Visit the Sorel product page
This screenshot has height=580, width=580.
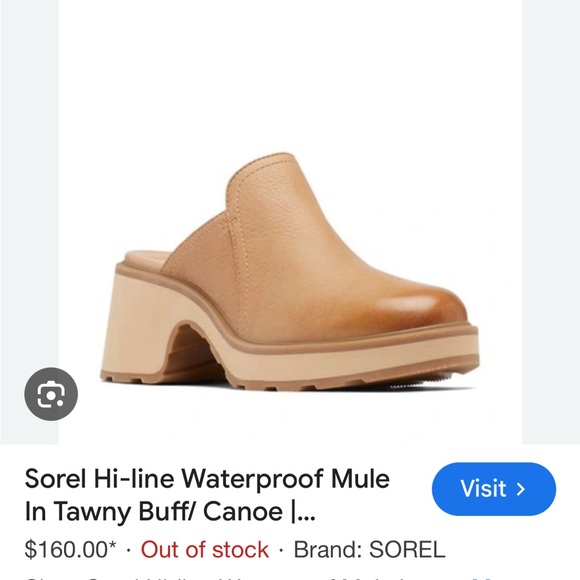pyautogui.click(x=494, y=489)
